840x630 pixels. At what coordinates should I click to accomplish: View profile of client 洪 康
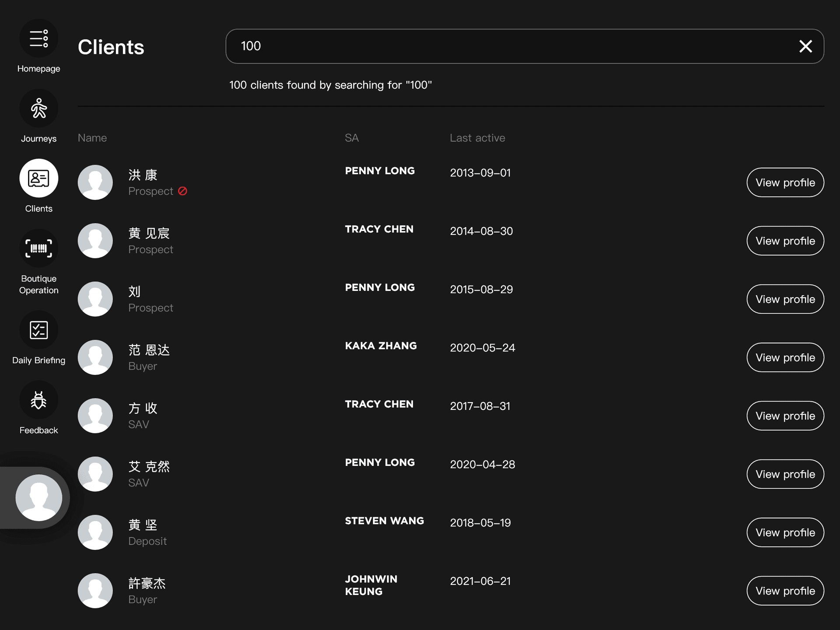click(x=785, y=182)
